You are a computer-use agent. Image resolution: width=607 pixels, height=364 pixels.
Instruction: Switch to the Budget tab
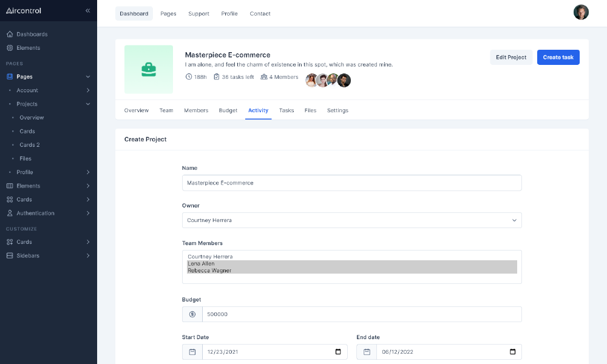[228, 110]
